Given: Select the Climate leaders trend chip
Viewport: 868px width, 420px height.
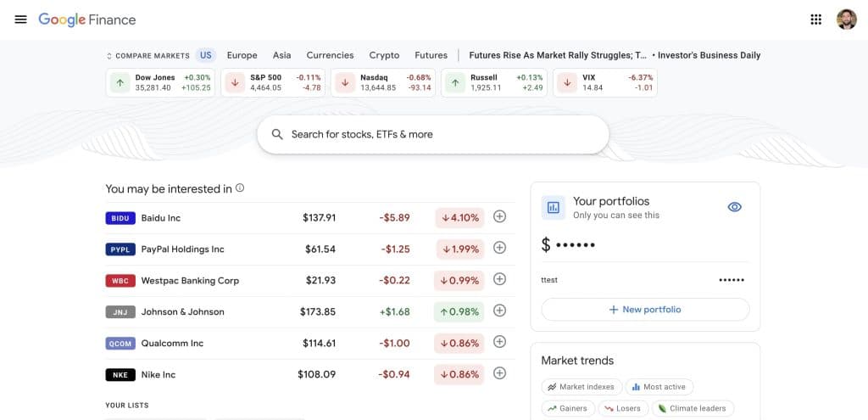Looking at the screenshot, I should tap(693, 408).
